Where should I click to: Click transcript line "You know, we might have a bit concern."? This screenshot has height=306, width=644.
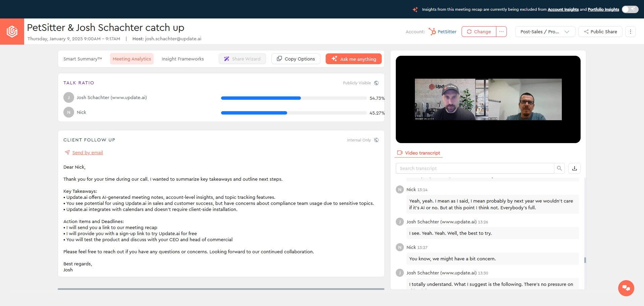click(x=452, y=259)
